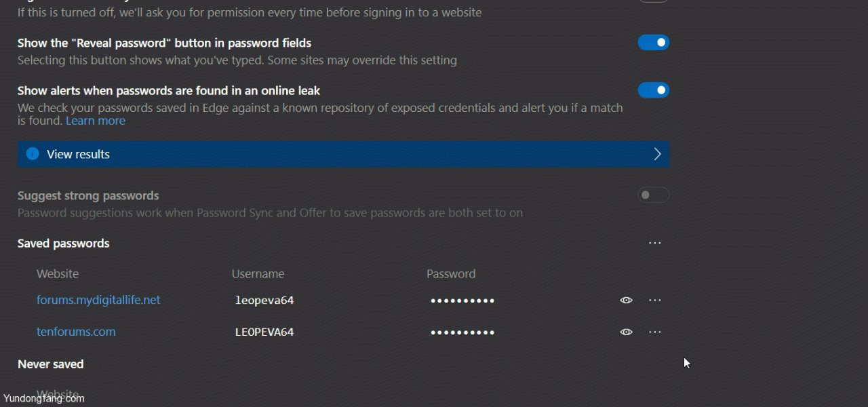Open Saved passwords section options menu
868x407 pixels.
click(654, 243)
